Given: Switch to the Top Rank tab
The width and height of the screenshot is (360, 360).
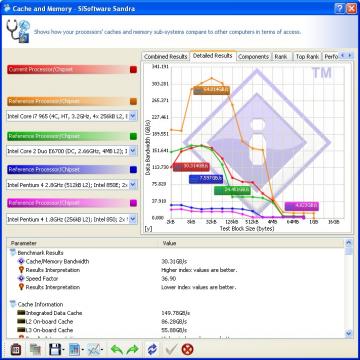Looking at the screenshot, I should click(x=307, y=57).
